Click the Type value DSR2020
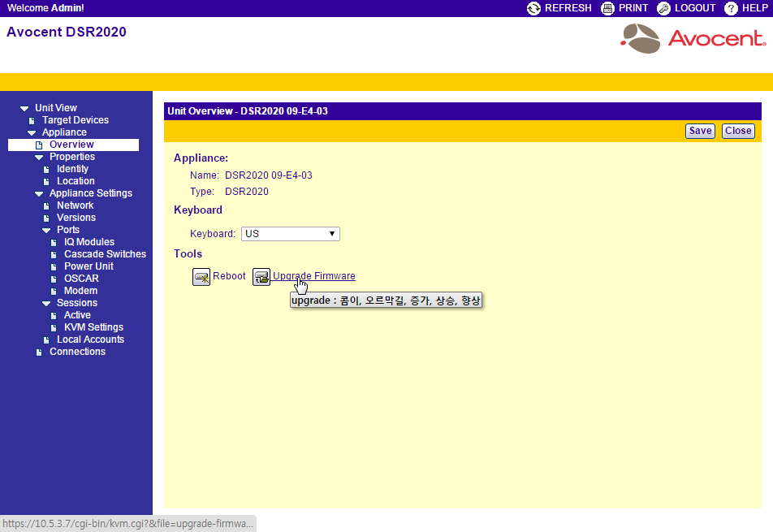Viewport: 773px width, 532px height. pos(247,192)
